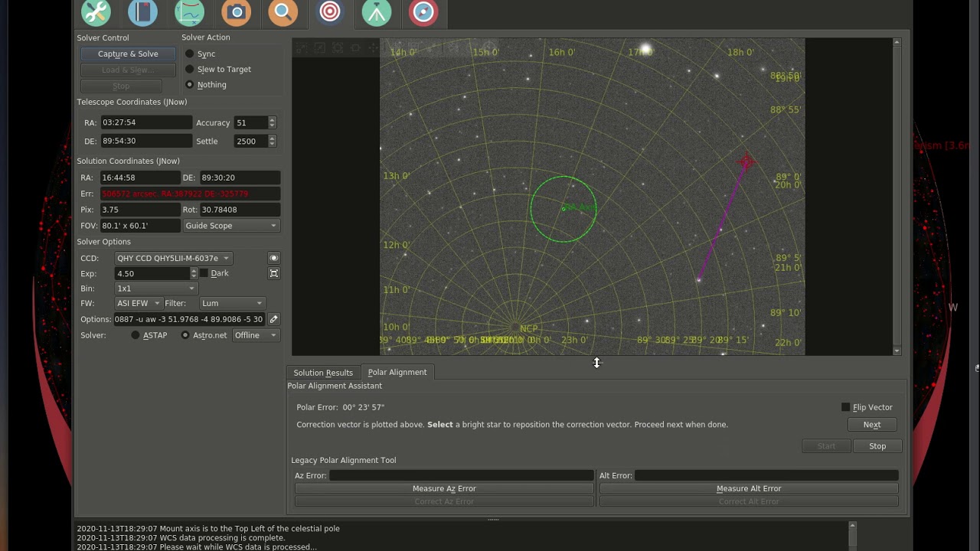Viewport: 980px width, 551px height.
Task: Open the Filter Lum dropdown
Action: tap(232, 303)
